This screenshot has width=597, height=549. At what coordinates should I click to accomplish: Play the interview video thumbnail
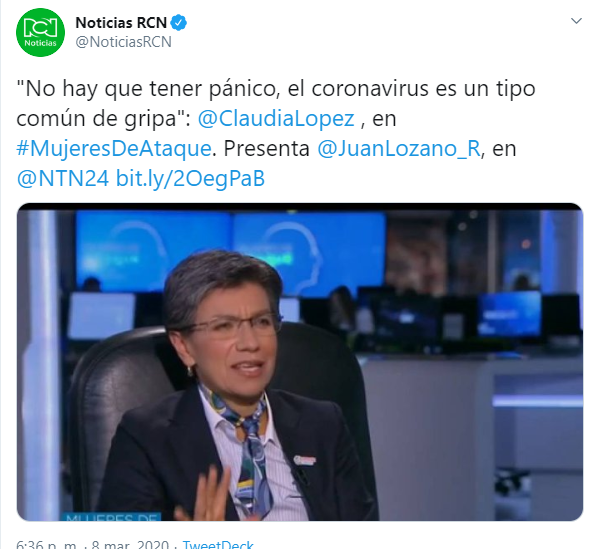(300, 362)
